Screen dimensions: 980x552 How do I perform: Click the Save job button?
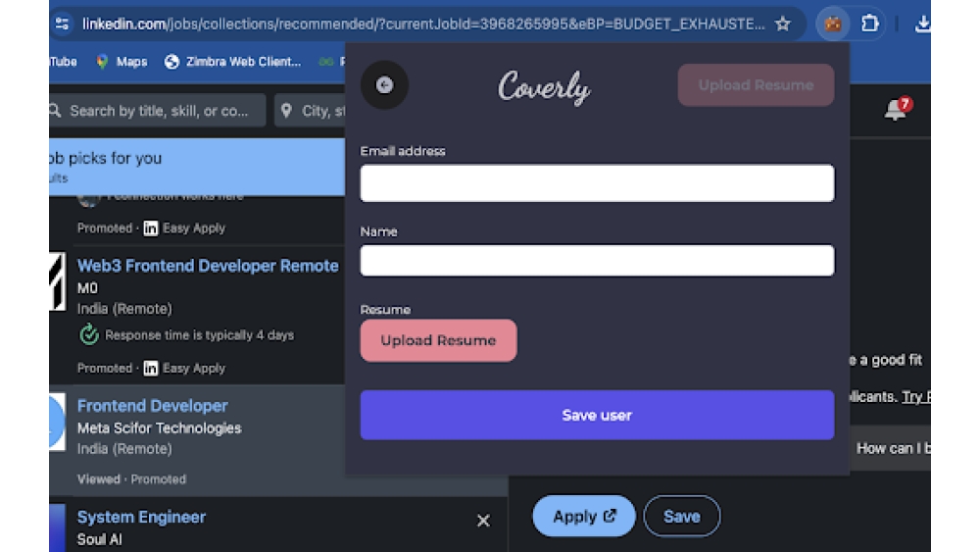(x=681, y=517)
